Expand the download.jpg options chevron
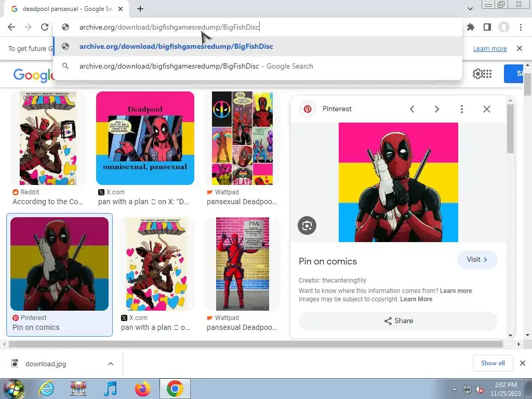The image size is (532, 399). click(x=111, y=364)
